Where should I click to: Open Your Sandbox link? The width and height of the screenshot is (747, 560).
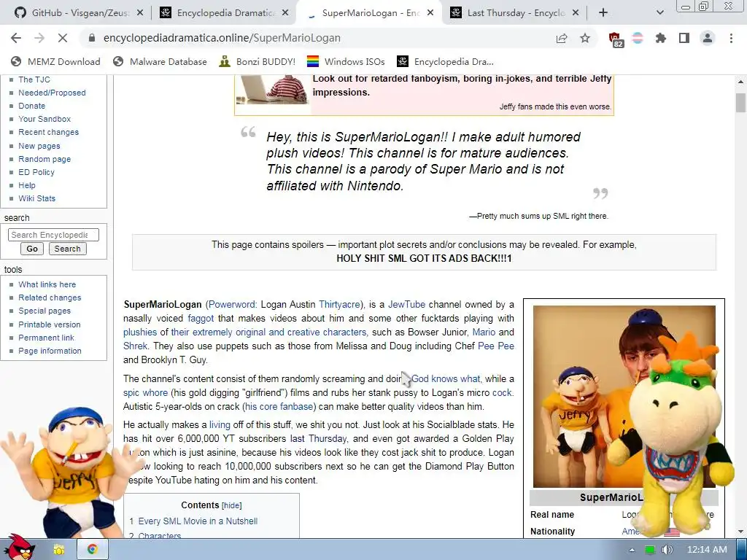click(44, 119)
